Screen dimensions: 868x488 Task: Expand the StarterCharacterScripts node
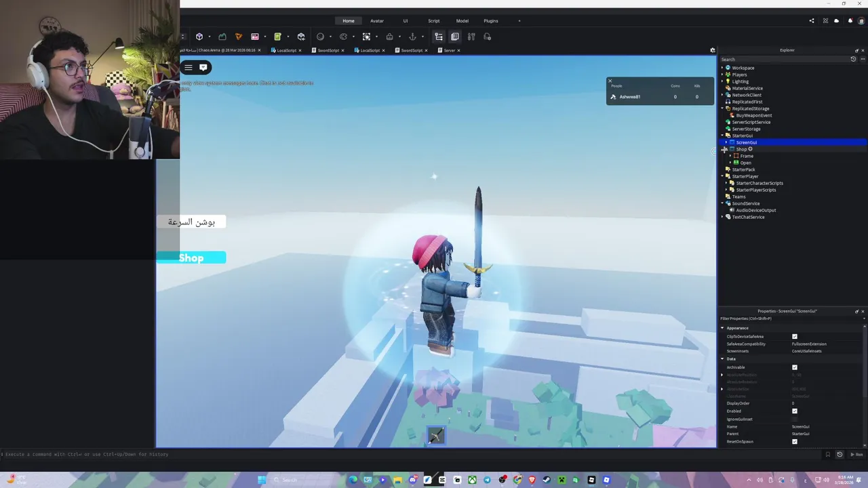726,183
